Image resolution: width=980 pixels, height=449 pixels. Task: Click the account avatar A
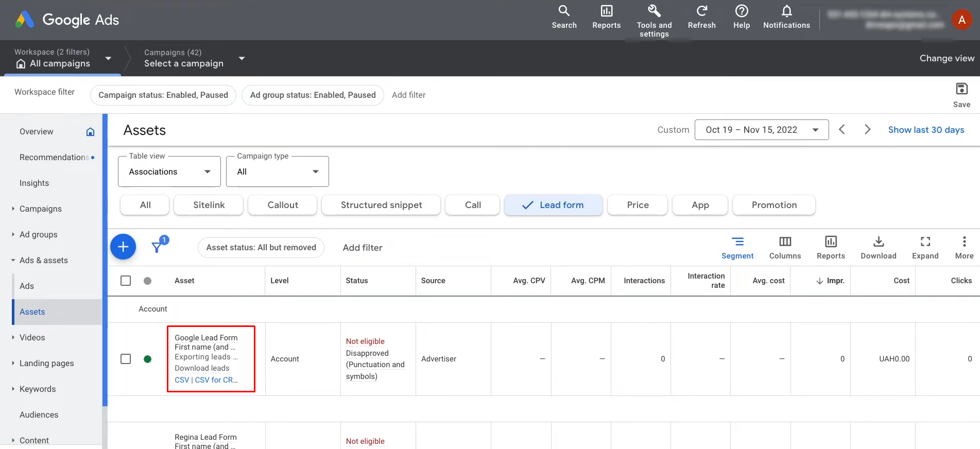pyautogui.click(x=961, y=20)
